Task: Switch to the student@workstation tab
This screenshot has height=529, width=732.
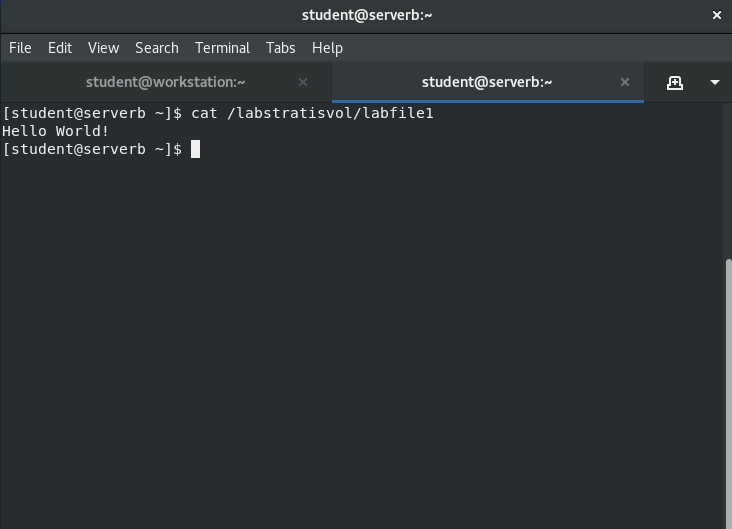Action: (165, 82)
